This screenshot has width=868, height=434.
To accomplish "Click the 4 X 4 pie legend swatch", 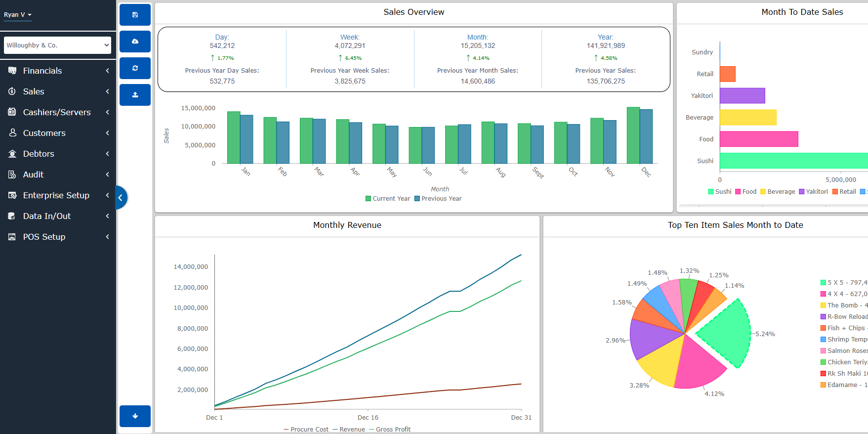I will click(x=823, y=294).
